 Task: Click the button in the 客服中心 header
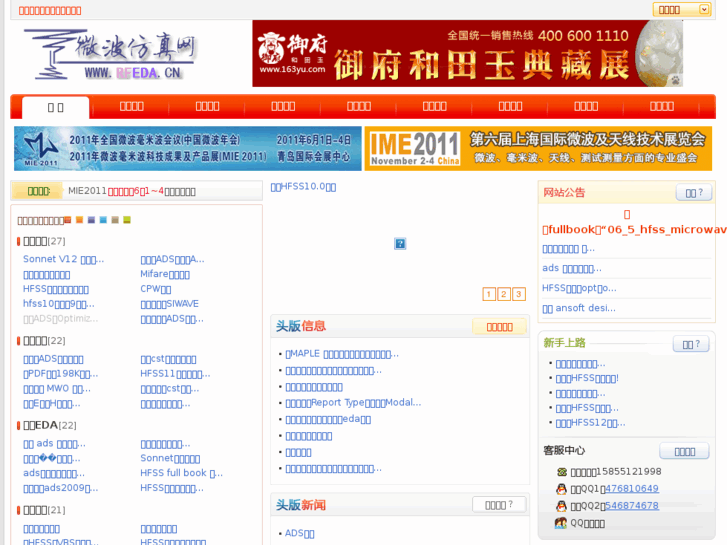[x=684, y=451]
